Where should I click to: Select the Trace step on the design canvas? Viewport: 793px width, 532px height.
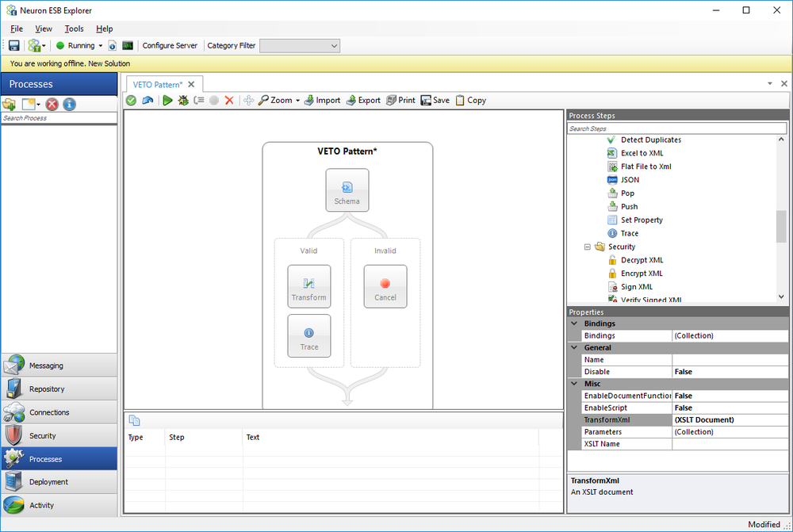(309, 336)
